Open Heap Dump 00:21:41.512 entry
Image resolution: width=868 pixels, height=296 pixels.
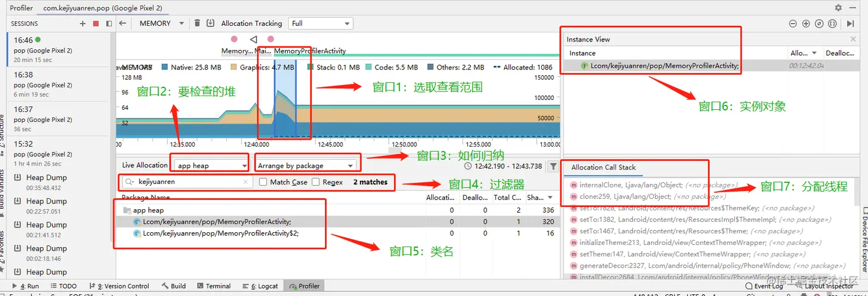tap(57, 229)
